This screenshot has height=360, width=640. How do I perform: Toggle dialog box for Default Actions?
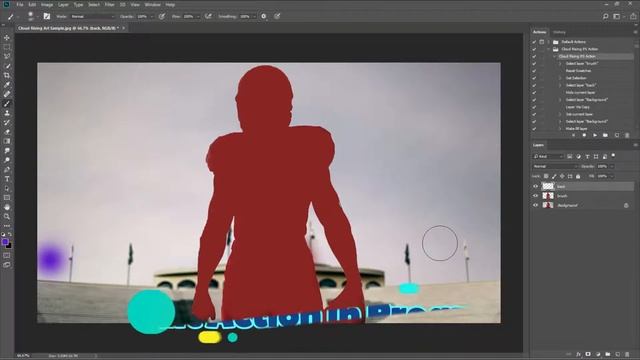pos(542,42)
